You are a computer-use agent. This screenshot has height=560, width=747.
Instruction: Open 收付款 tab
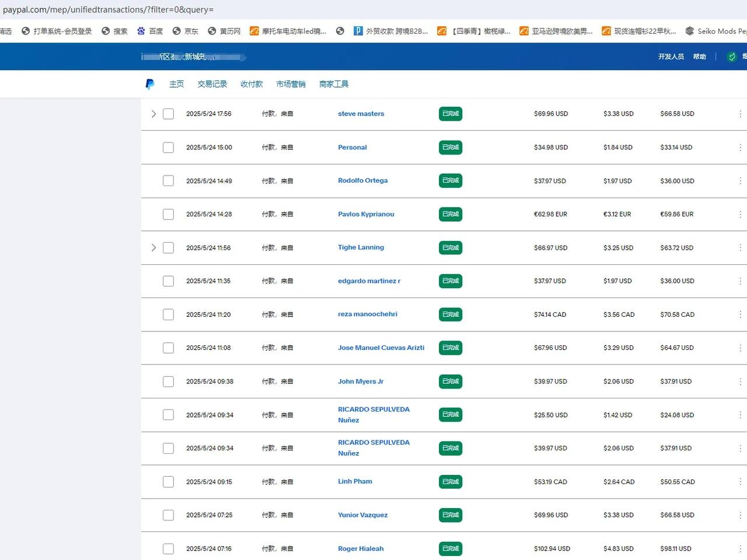[x=252, y=84]
